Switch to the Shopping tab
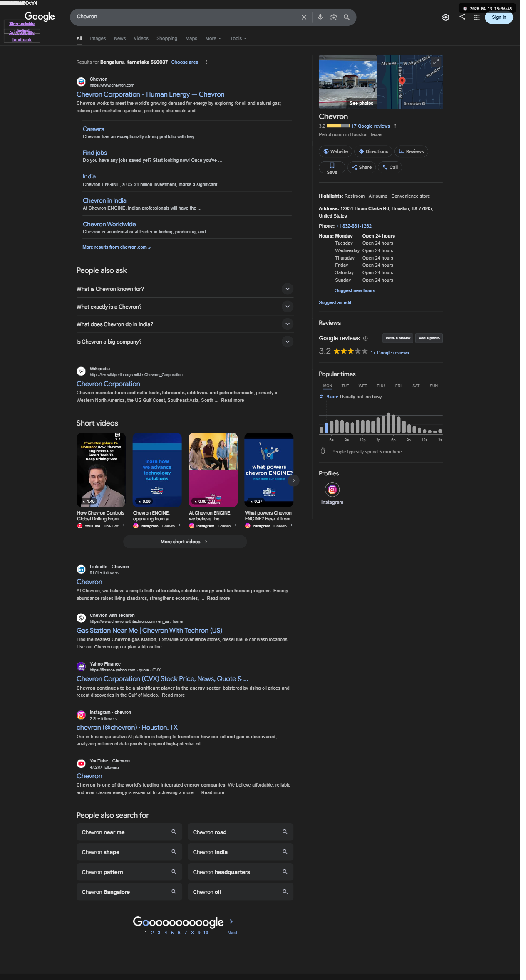The height and width of the screenshot is (980, 526). (x=167, y=38)
